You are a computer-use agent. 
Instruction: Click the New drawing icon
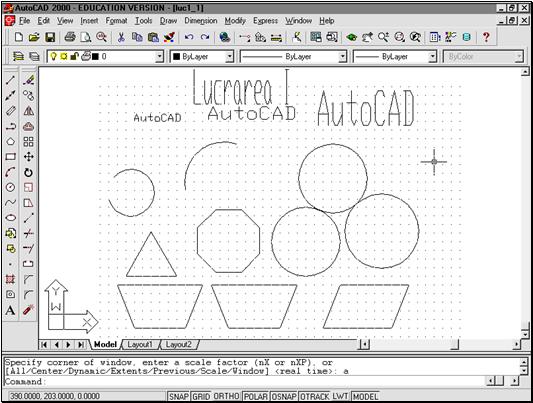coord(19,37)
